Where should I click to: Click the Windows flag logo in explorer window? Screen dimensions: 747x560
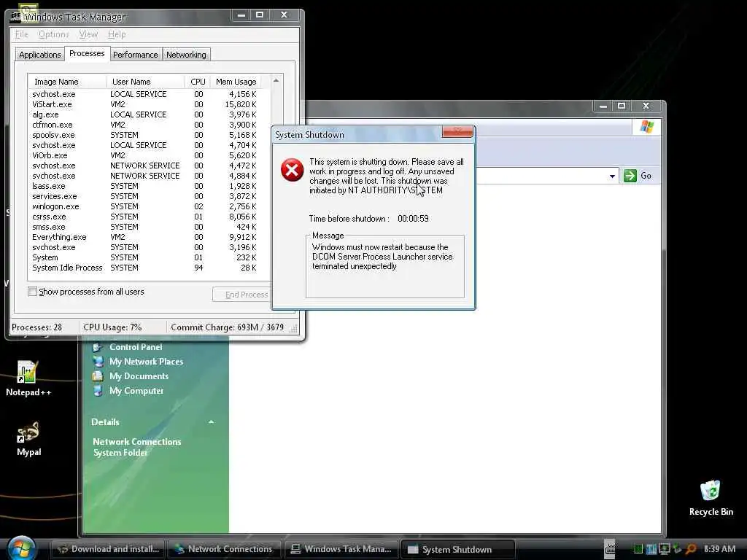point(647,127)
